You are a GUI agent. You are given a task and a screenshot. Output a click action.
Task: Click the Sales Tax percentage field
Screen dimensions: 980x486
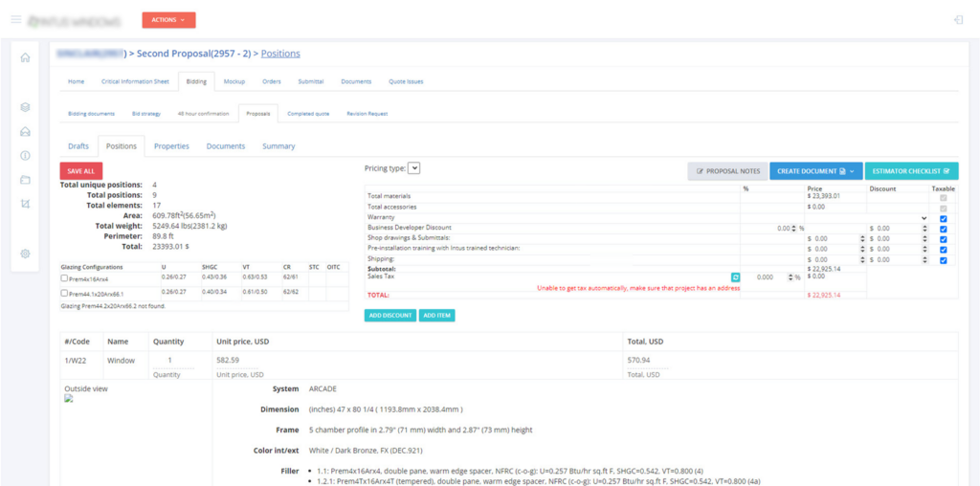pyautogui.click(x=771, y=277)
